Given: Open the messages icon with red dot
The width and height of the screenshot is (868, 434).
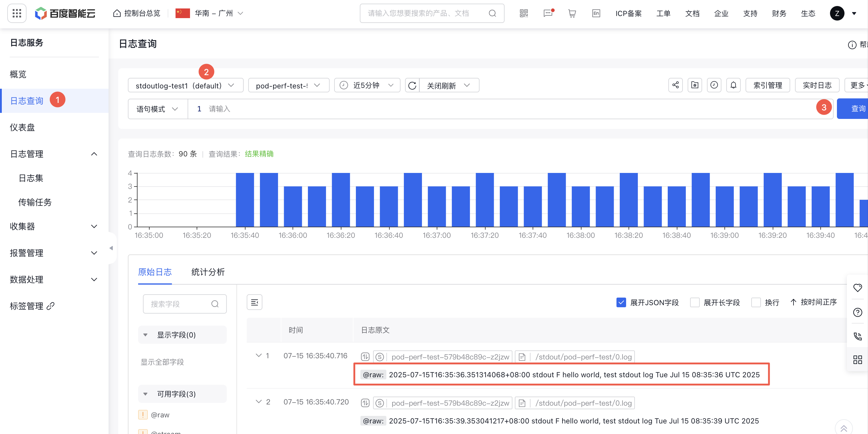Looking at the screenshot, I should point(548,14).
